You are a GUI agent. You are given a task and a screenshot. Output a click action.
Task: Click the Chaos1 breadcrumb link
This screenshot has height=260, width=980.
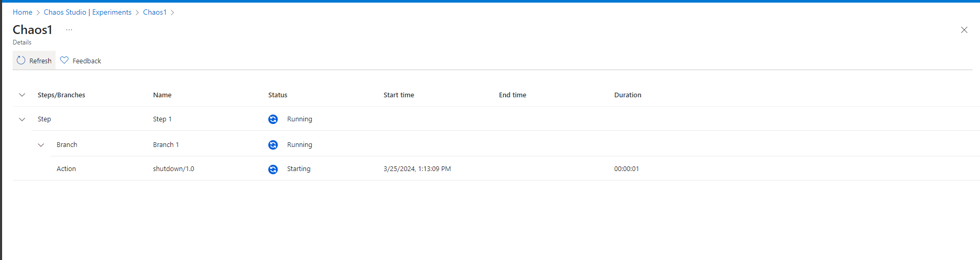click(x=155, y=12)
